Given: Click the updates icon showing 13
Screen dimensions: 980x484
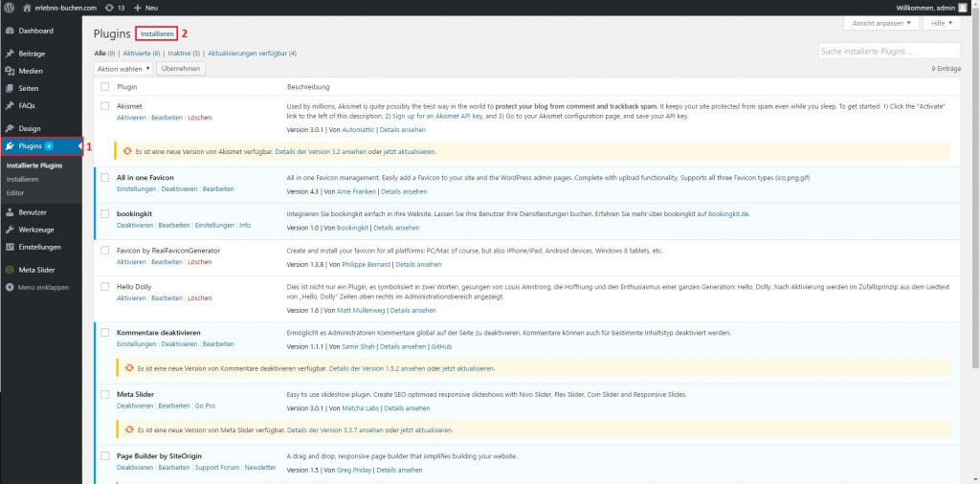Looking at the screenshot, I should pyautogui.click(x=109, y=8).
